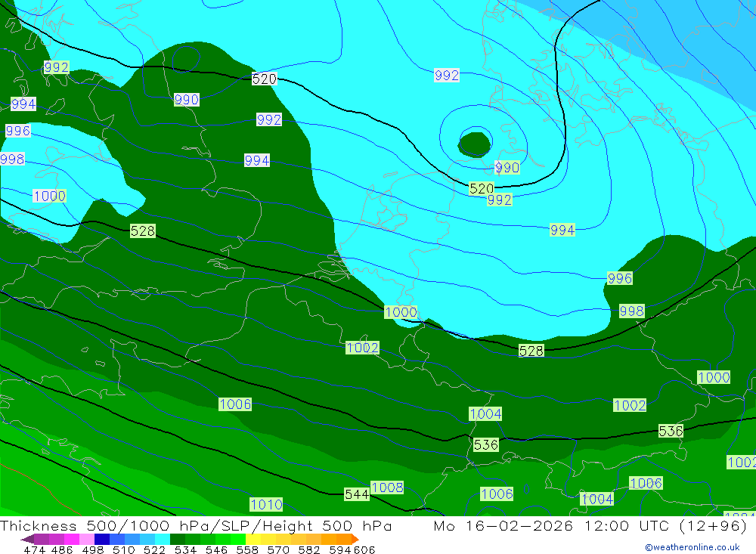Click the light pink legend swatch
This screenshot has height=554, width=756.
pos(87,539)
